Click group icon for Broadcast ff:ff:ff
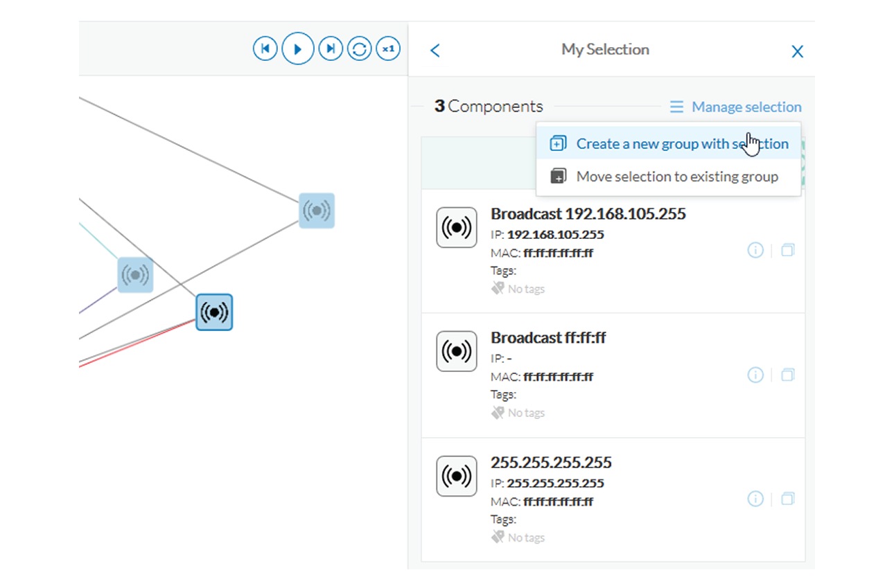 coord(787,375)
